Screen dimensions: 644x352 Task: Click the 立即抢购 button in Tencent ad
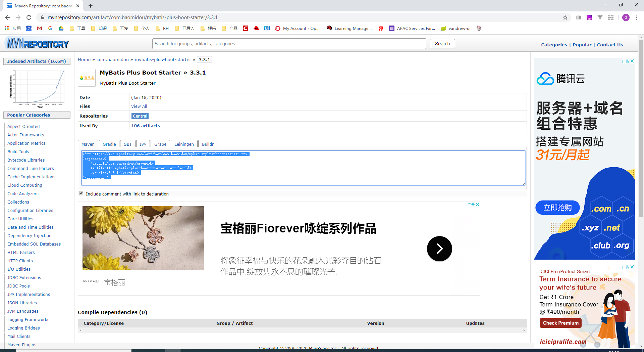[557, 208]
